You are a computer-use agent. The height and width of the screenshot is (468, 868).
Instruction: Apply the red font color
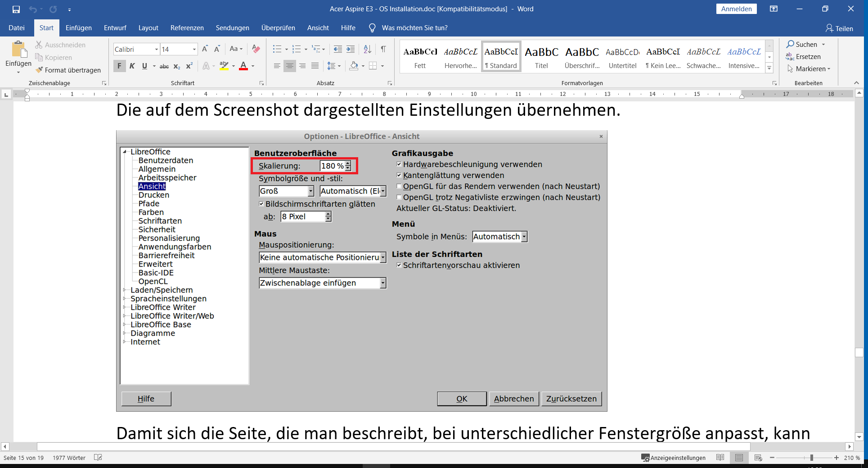243,66
